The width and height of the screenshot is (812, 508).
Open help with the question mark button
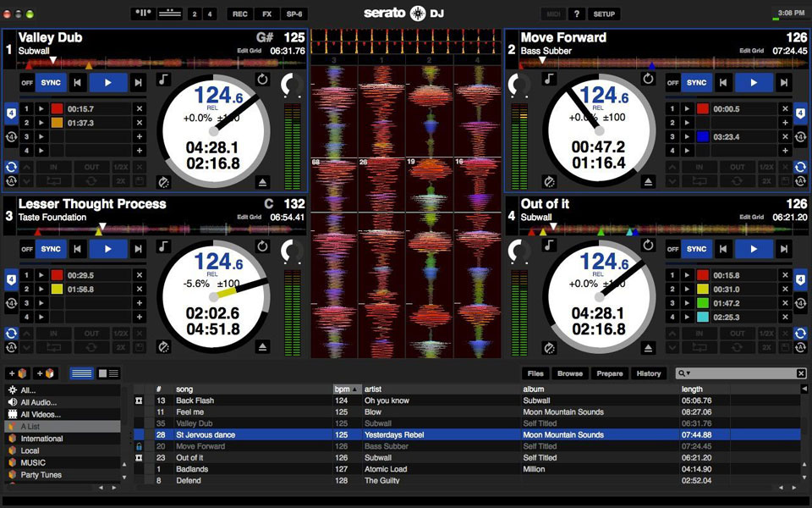(576, 14)
